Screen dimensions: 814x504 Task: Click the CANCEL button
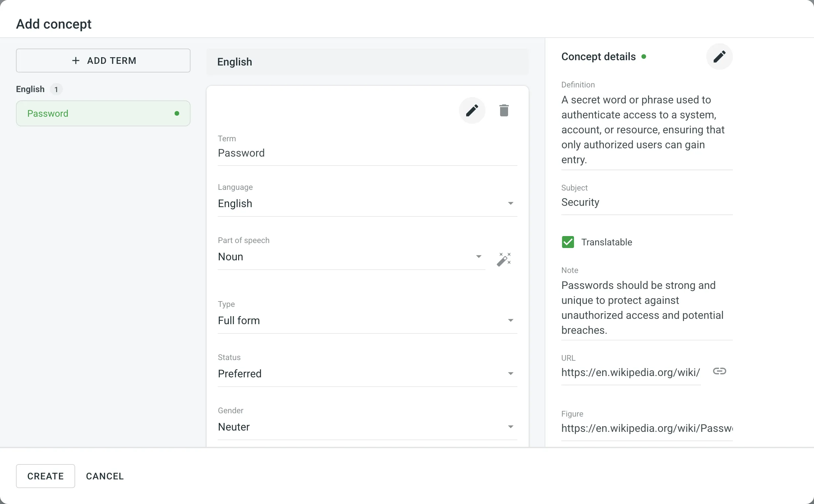point(105,476)
